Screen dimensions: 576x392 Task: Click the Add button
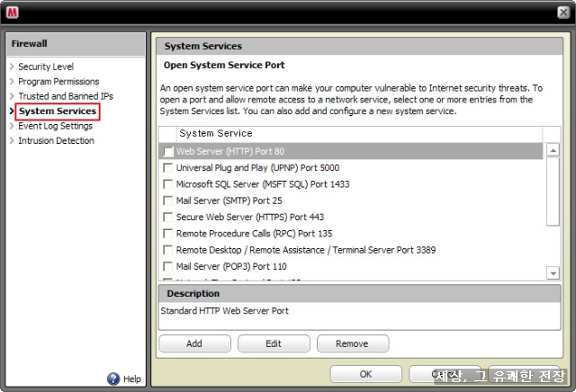click(194, 343)
